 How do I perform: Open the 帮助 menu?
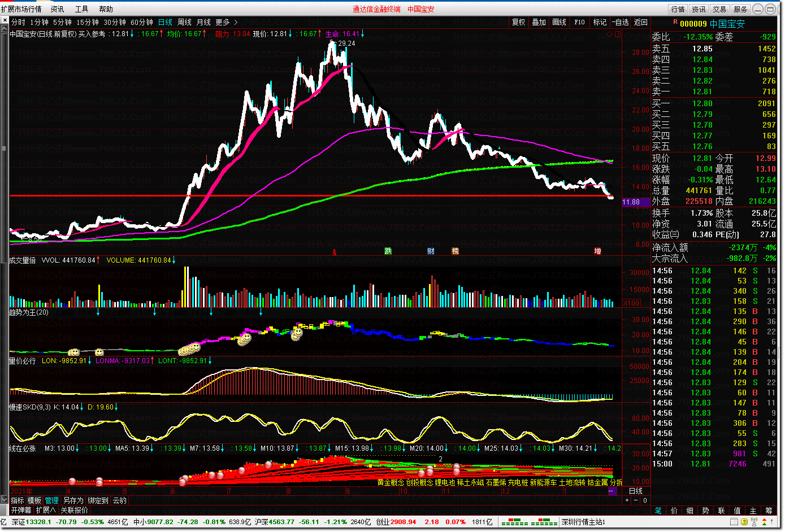[x=106, y=9]
